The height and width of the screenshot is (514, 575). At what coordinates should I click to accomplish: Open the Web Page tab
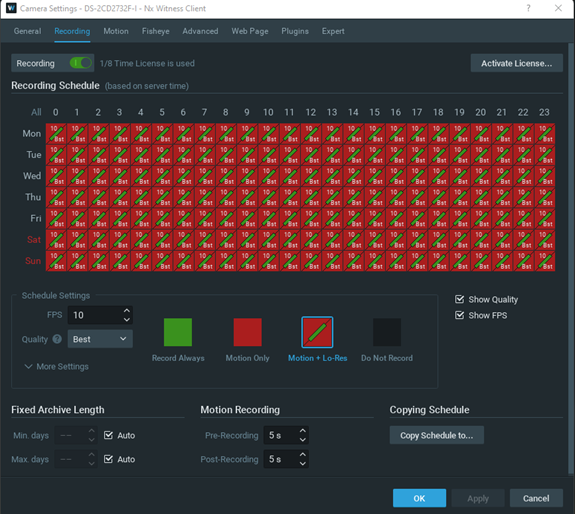coord(250,31)
